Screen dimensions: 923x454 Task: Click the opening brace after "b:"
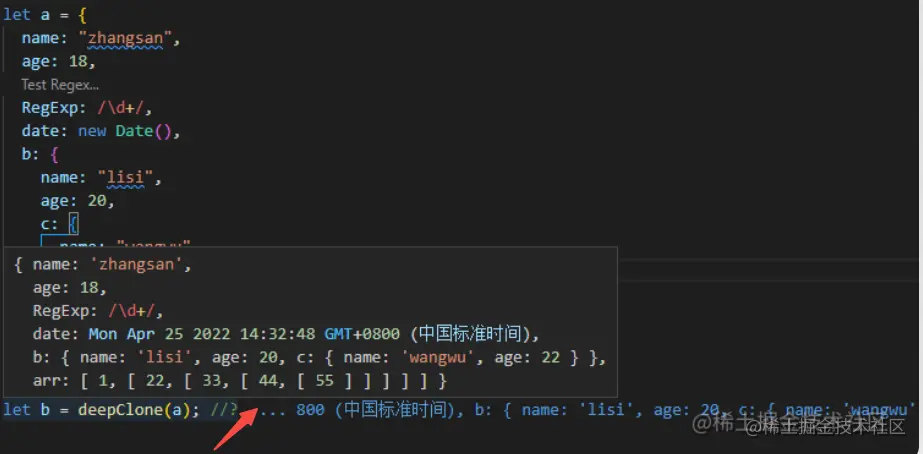click(54, 154)
